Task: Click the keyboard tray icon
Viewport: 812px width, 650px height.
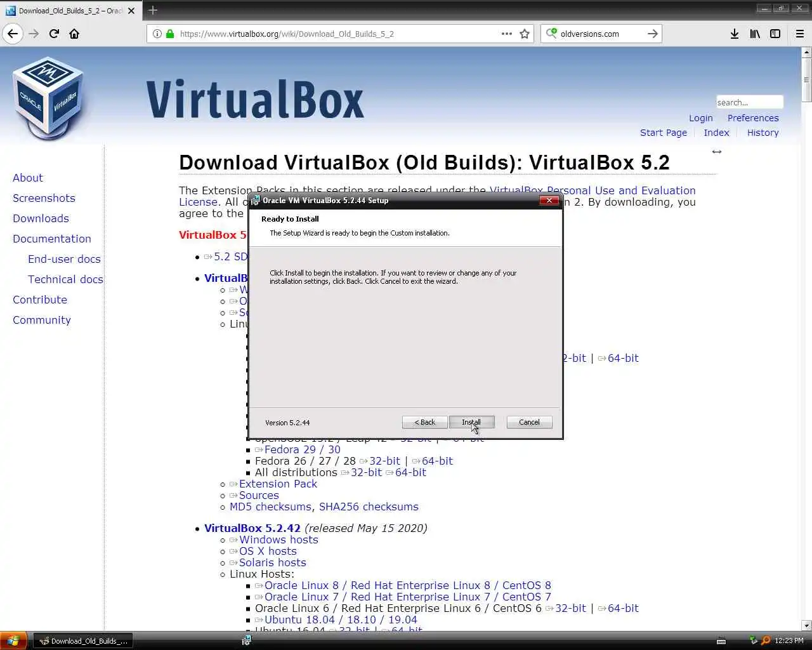Action: (721, 640)
